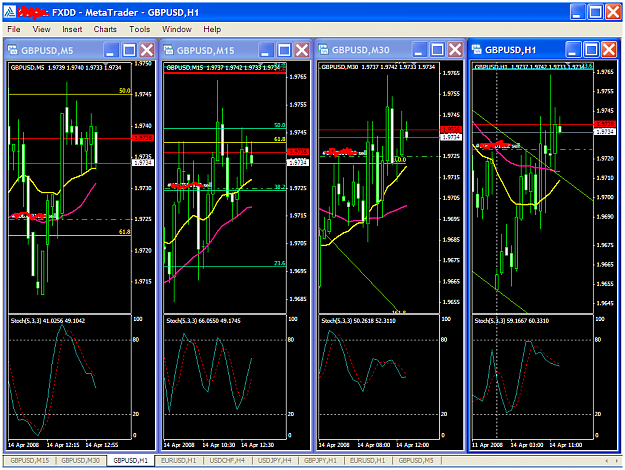The width and height of the screenshot is (625, 470).
Task: Open the File menu
Action: [x=14, y=29]
